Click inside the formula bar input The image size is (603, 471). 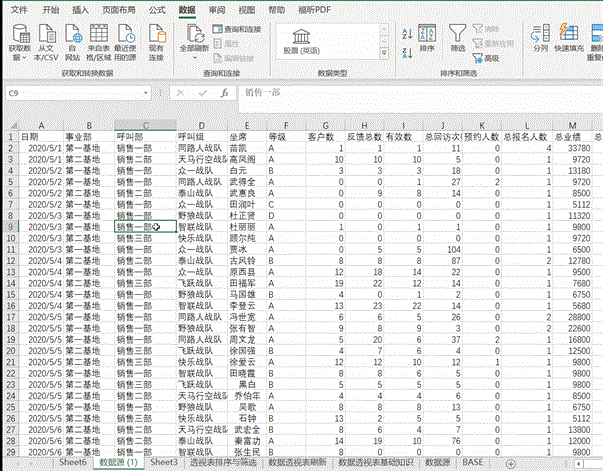coord(400,93)
